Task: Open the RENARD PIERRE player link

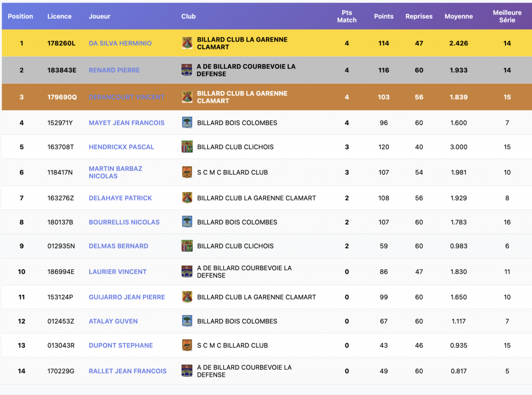Action: point(114,70)
